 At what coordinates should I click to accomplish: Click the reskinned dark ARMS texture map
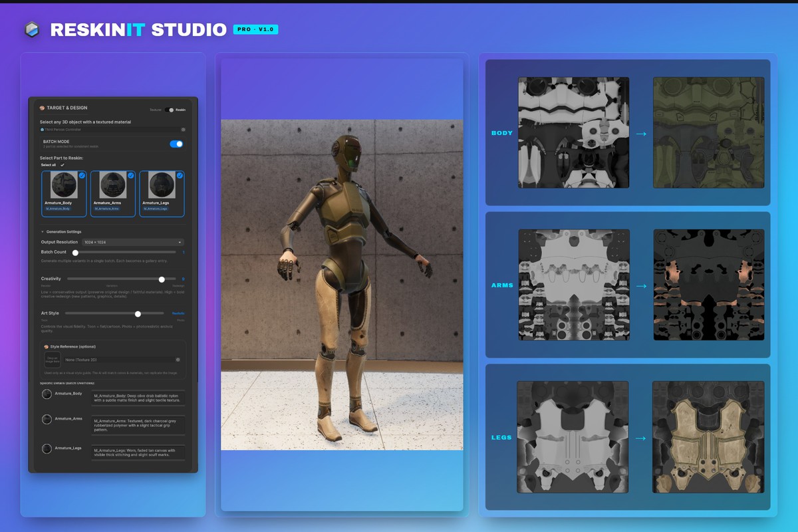click(709, 285)
